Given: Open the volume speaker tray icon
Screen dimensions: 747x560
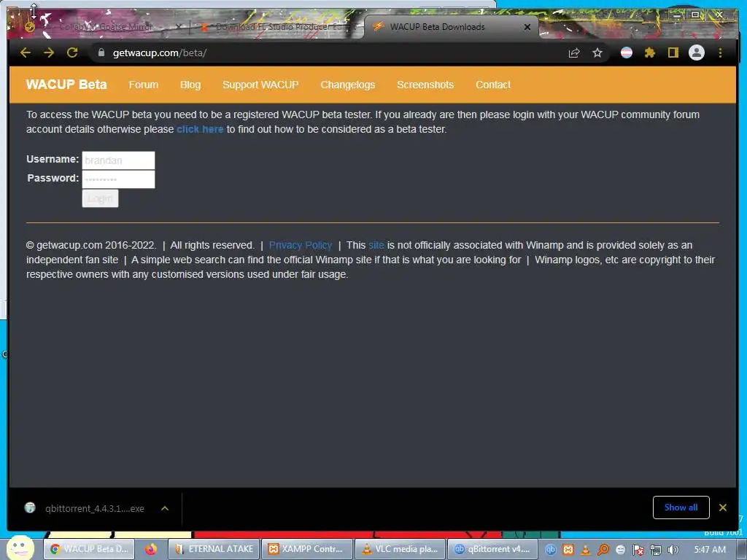Looking at the screenshot, I should [673, 550].
